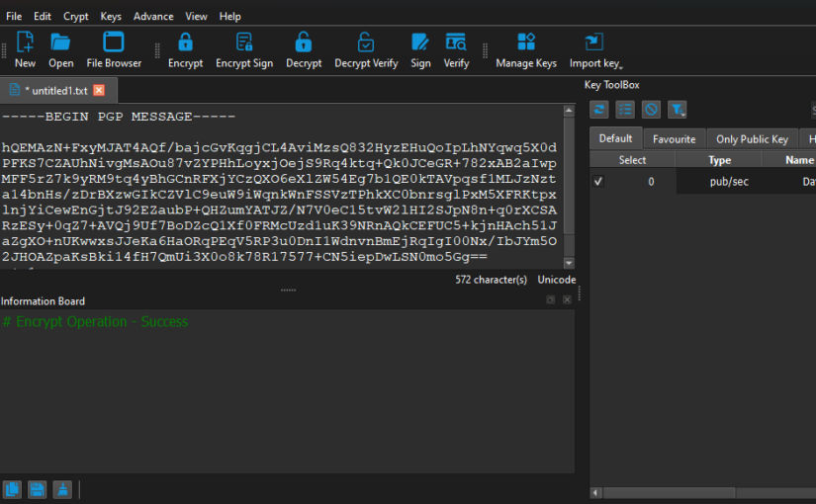Click the Encrypt lock icon
The image size is (816, 504).
tap(185, 50)
